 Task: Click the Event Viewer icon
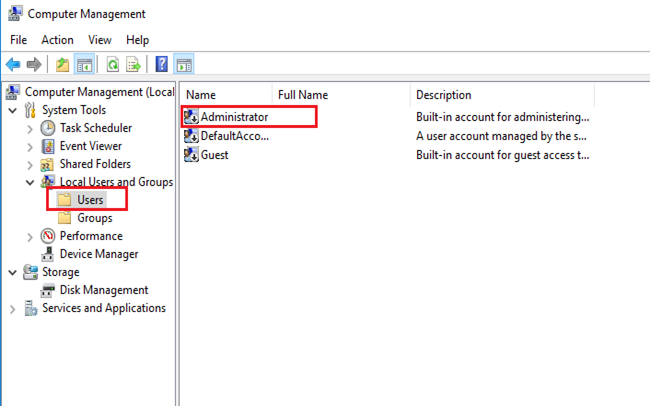(48, 146)
